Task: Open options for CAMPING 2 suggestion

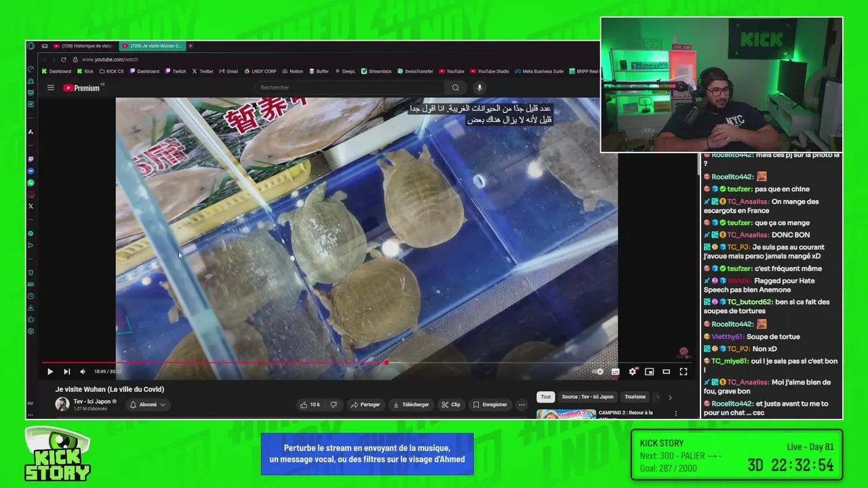Action: [675, 413]
